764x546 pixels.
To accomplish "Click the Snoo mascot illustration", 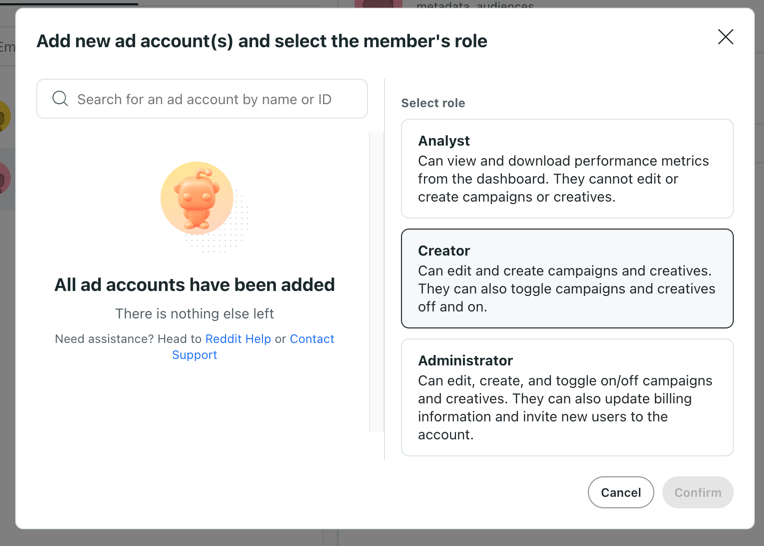I will point(198,200).
